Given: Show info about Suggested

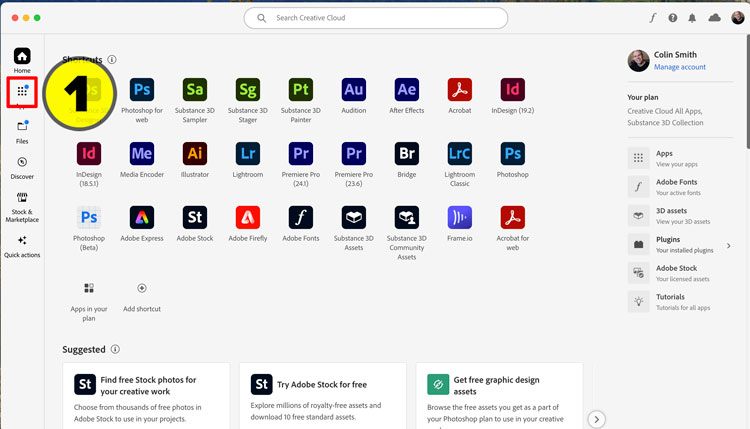Looking at the screenshot, I should tap(115, 349).
